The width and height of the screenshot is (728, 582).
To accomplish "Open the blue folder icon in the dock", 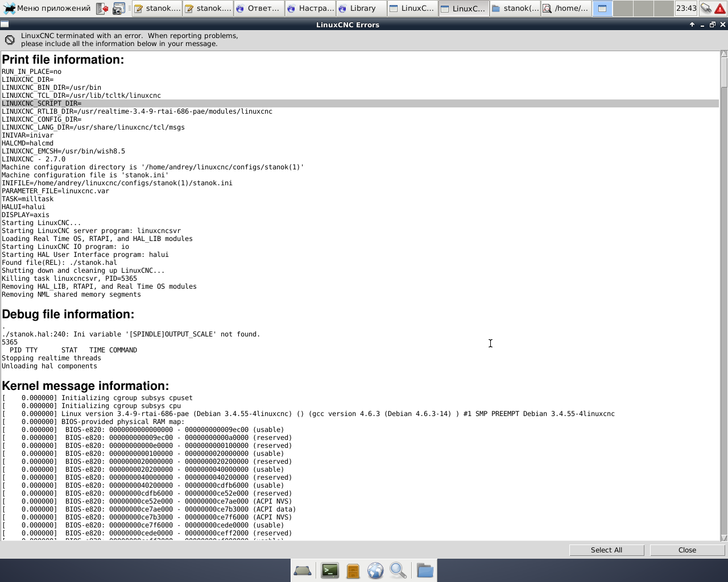I will coord(425,570).
